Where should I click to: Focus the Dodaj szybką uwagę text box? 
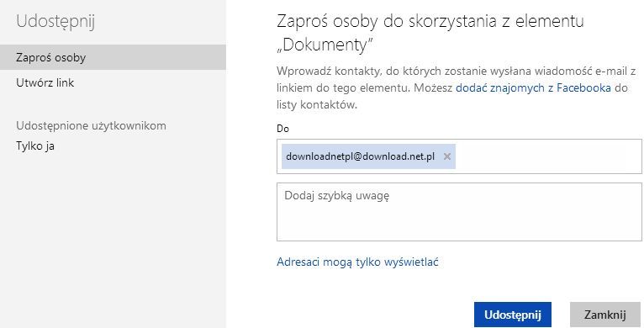point(459,212)
